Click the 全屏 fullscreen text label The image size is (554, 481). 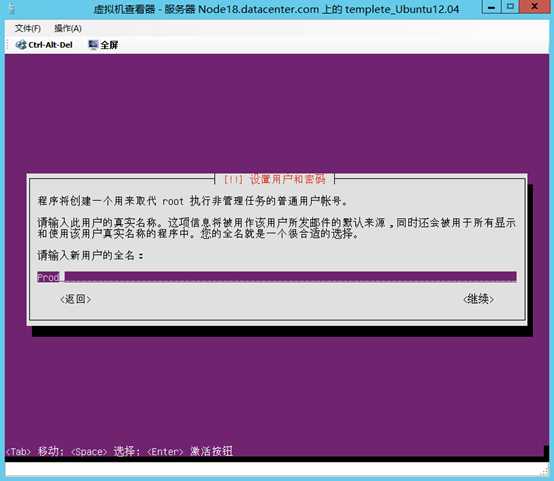[109, 45]
